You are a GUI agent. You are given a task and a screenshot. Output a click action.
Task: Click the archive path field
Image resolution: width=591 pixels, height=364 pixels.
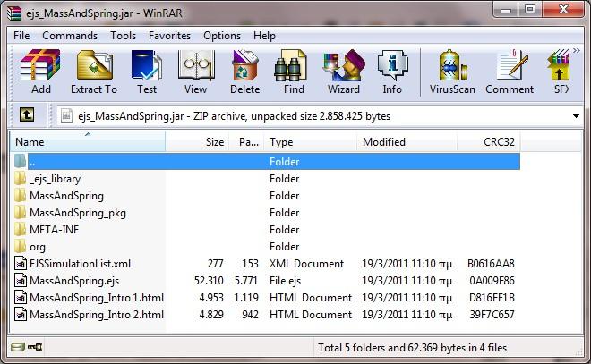click(320, 116)
